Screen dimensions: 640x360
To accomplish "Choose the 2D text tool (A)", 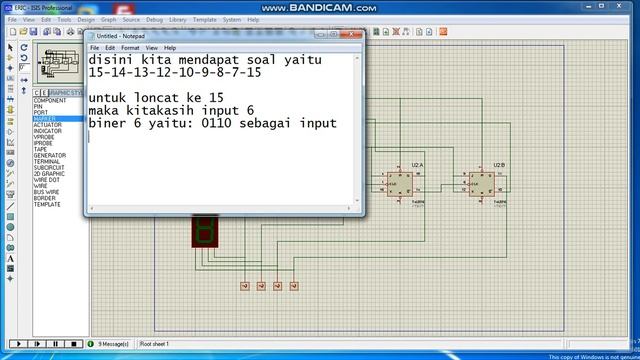I will tap(10, 258).
